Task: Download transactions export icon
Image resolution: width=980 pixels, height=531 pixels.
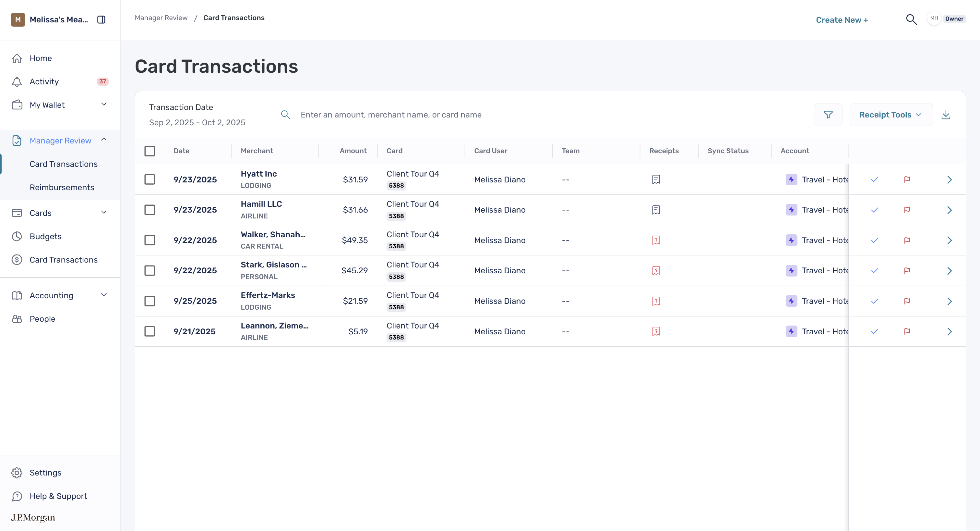Action: [x=946, y=115]
